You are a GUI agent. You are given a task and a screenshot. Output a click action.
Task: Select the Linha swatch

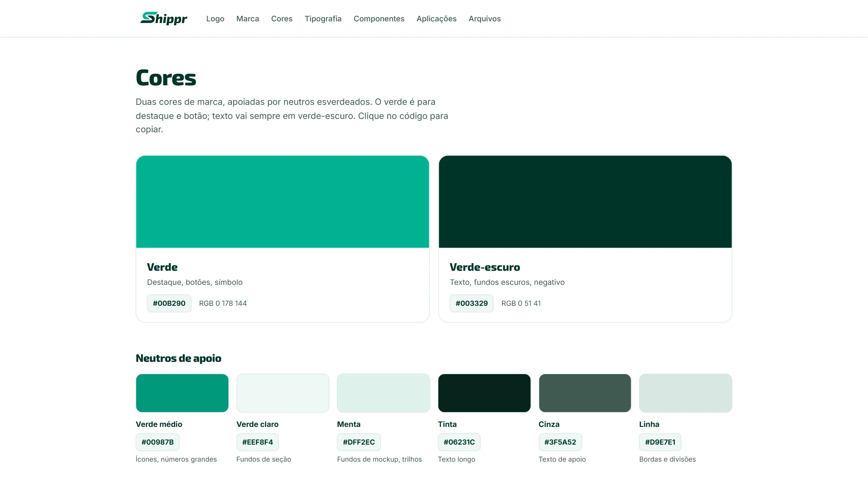[x=686, y=393]
